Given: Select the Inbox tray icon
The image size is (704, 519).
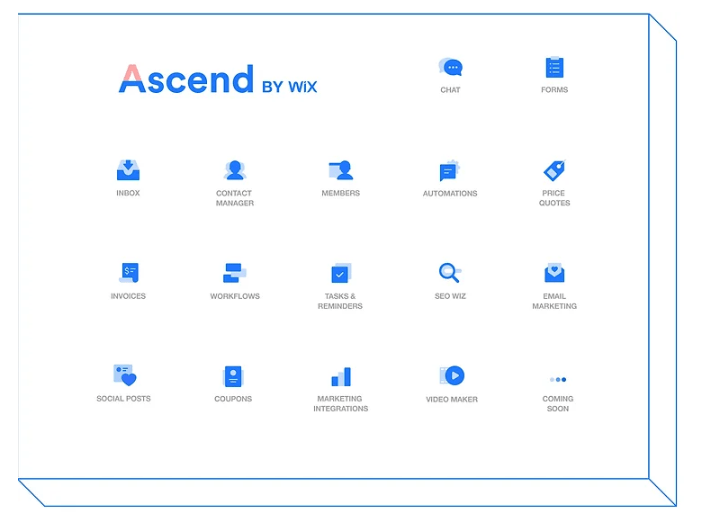Looking at the screenshot, I should point(128,170).
